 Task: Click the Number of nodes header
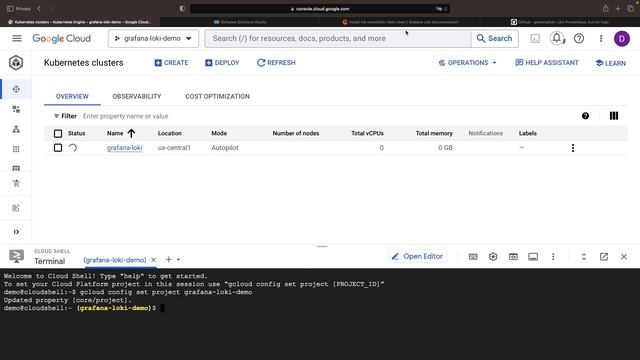(x=296, y=133)
